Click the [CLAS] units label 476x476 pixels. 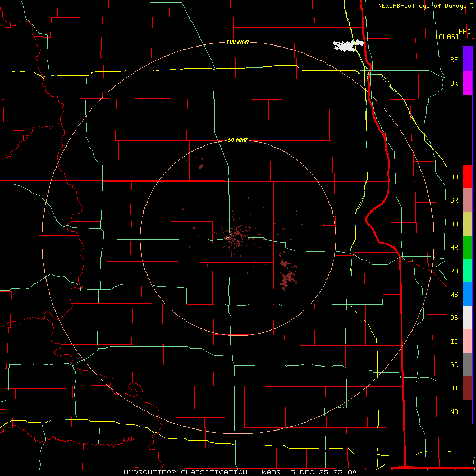447,36
